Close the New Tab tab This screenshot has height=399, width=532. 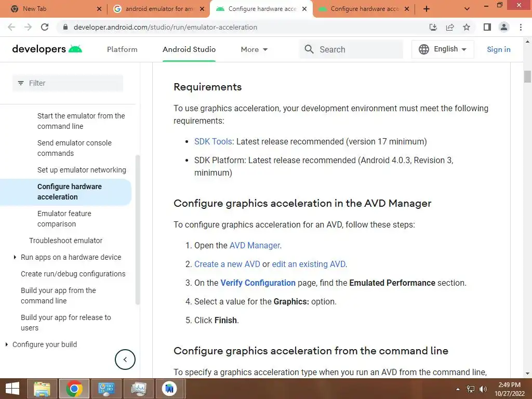click(99, 9)
